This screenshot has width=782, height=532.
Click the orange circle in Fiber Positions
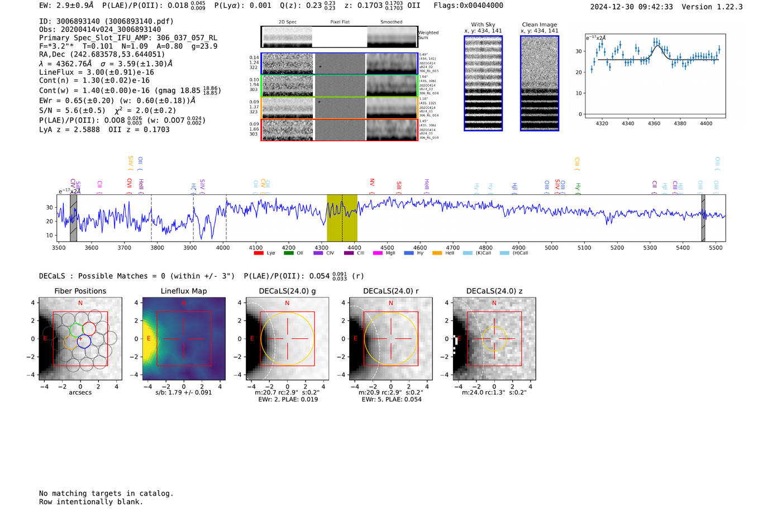(70, 342)
